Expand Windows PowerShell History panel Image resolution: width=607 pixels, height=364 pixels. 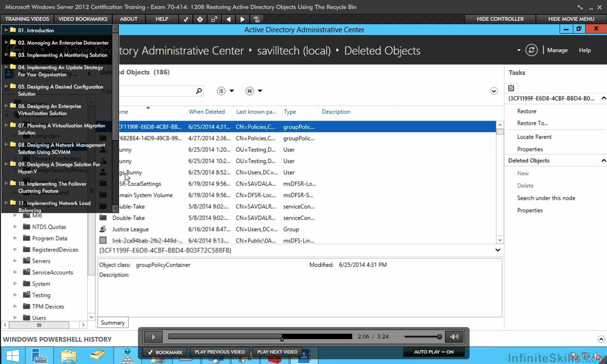click(x=601, y=339)
